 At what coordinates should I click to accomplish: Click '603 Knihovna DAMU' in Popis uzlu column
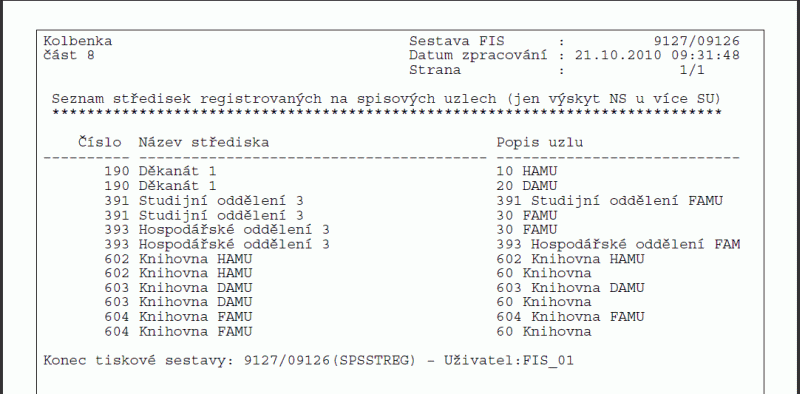[x=570, y=288]
